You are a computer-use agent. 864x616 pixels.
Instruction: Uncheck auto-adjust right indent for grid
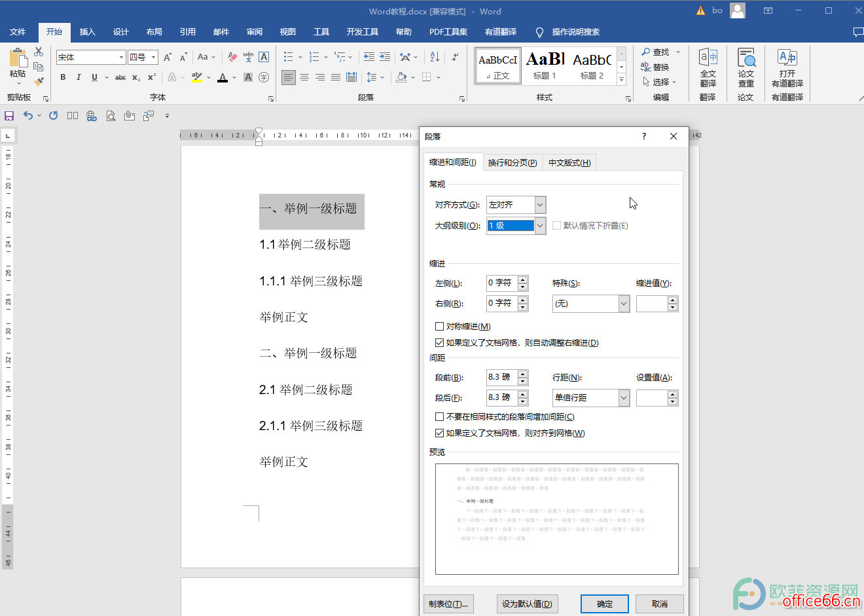pos(439,342)
